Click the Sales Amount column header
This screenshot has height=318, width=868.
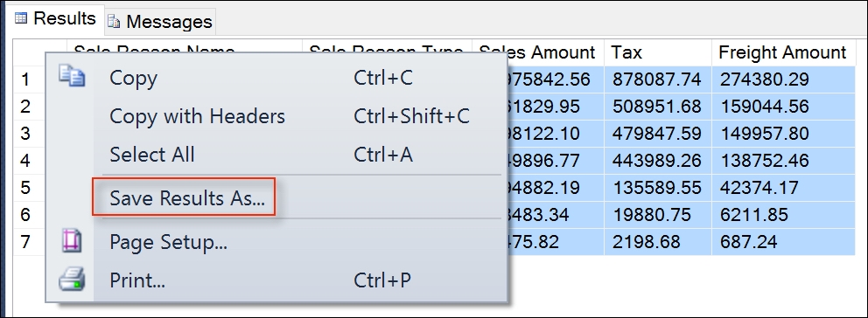(537, 52)
